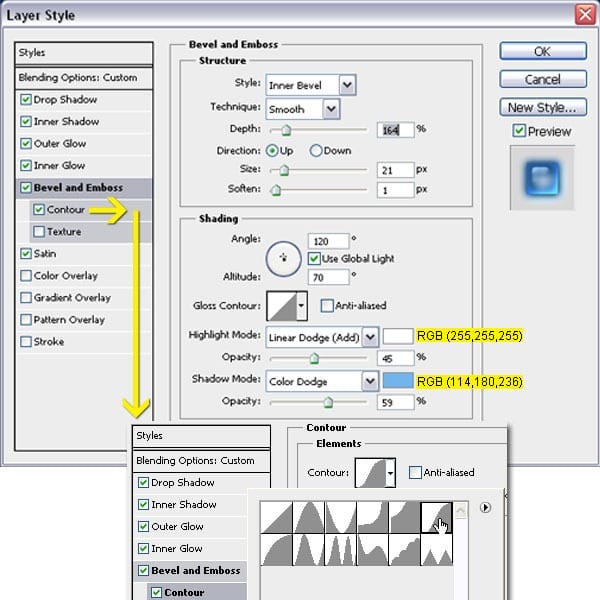The width and height of the screenshot is (600, 600).
Task: Toggle the Inner Shadow checkbox in main list
Action: (x=26, y=122)
